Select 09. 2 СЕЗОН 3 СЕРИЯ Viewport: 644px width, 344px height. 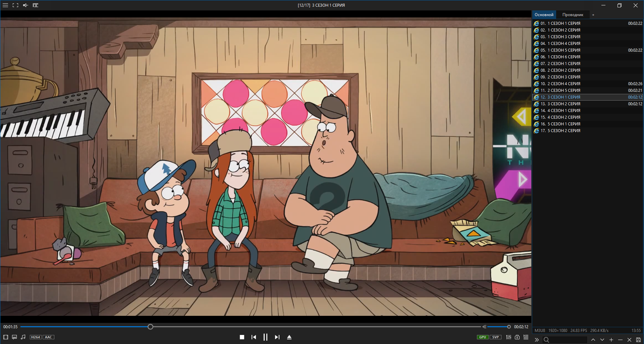click(x=588, y=77)
